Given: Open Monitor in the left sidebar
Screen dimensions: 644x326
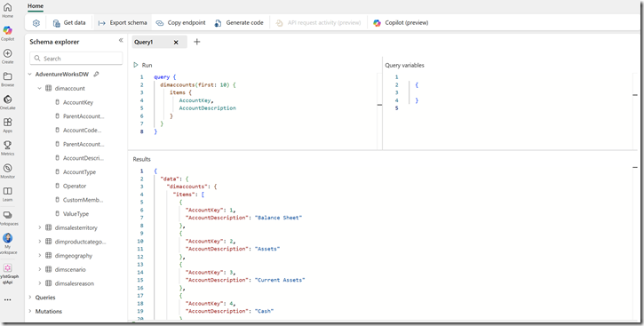Looking at the screenshot, I should (7, 171).
